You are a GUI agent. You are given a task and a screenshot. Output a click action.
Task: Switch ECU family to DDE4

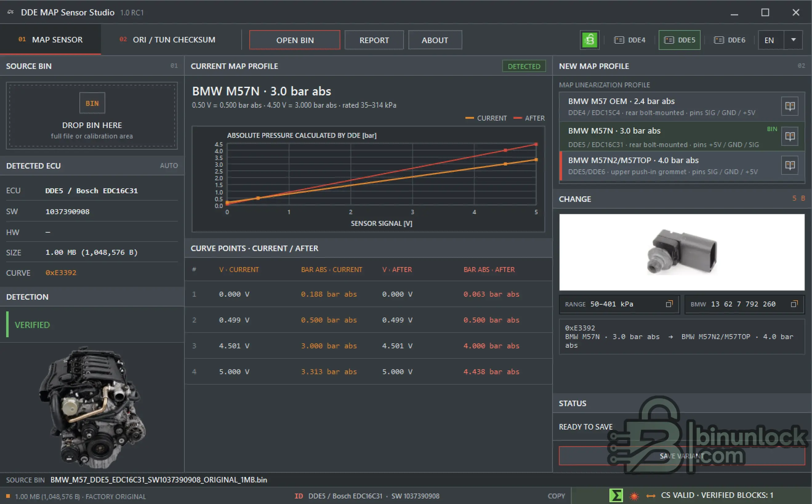629,40
